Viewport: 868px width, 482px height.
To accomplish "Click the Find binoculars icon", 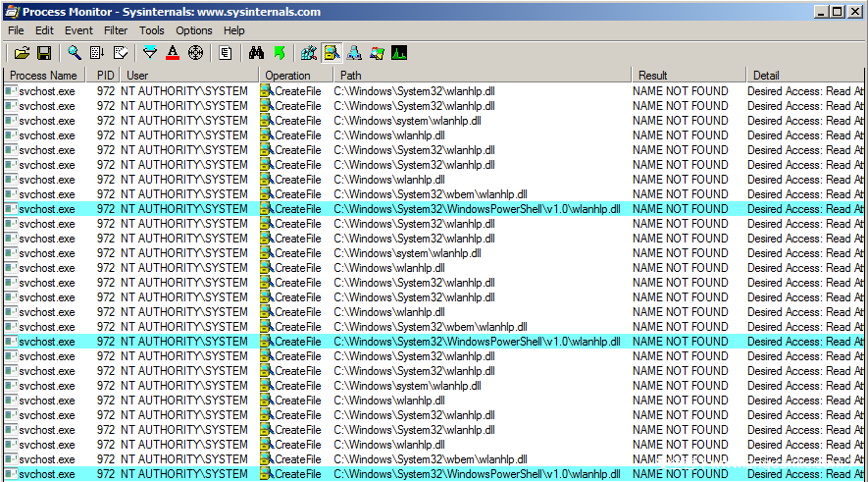I will (x=256, y=52).
